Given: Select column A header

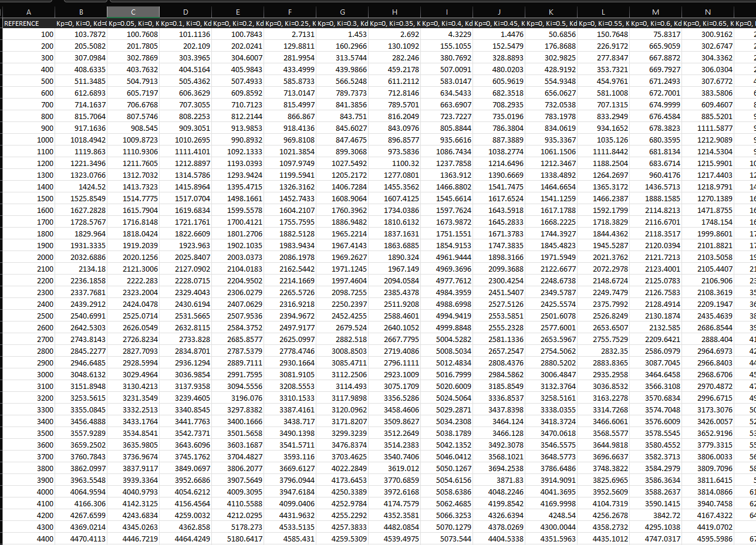Looking at the screenshot, I should click(29, 12).
